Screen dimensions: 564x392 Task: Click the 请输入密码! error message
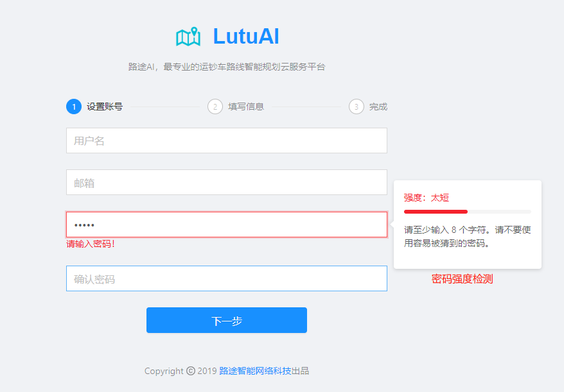pos(91,244)
